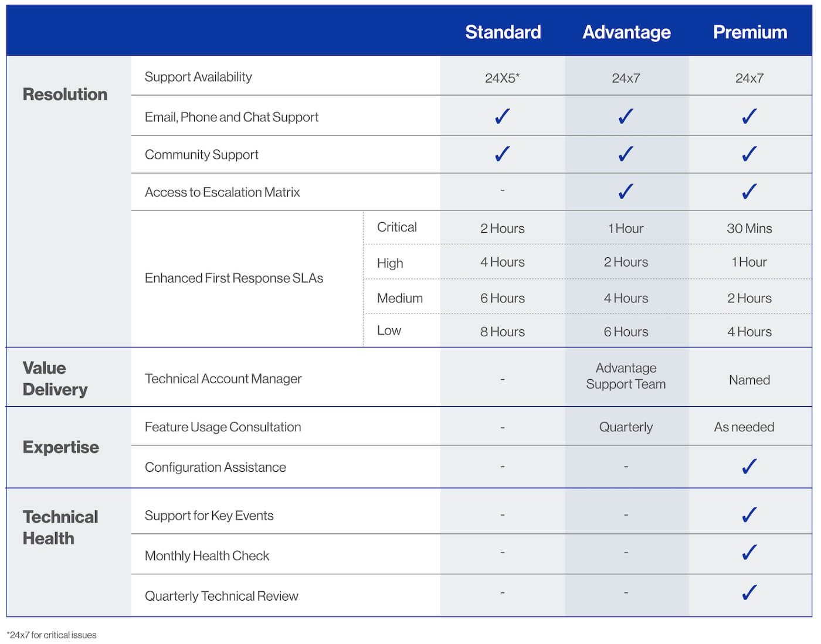Screen dimensions: 821x644
Task: Select Premium checkmark for Support for Key Events
Action: (749, 515)
